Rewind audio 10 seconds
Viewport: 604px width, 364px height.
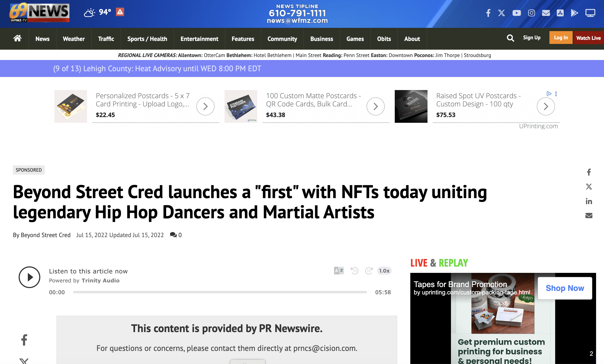pyautogui.click(x=354, y=271)
